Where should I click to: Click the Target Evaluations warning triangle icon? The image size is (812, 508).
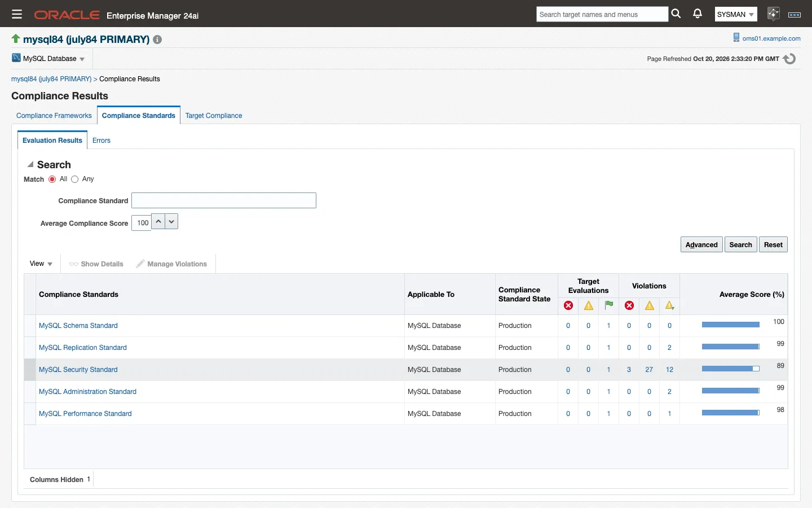tap(589, 305)
